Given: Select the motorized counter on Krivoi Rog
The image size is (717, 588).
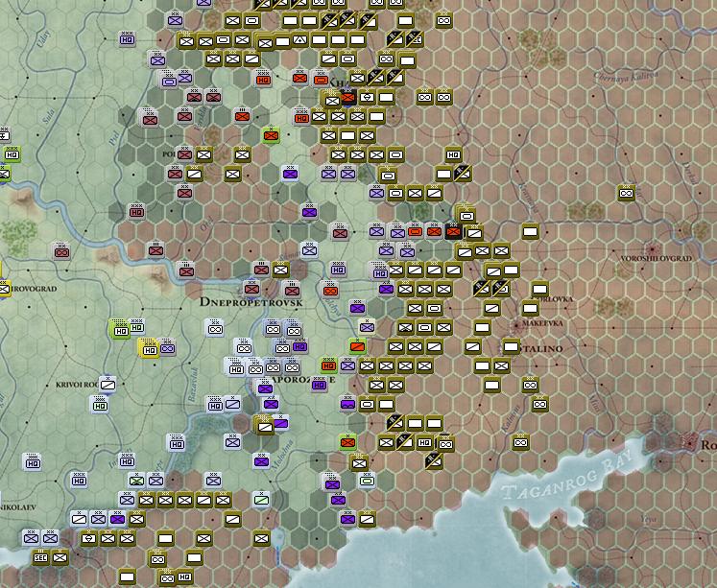Looking at the screenshot, I should [x=108, y=385].
